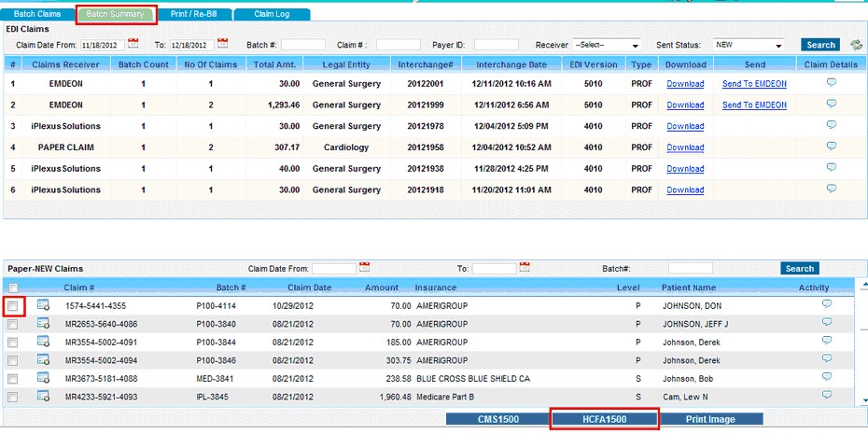Open calendar for Claim Date From field
868x434 pixels.
coord(133,43)
